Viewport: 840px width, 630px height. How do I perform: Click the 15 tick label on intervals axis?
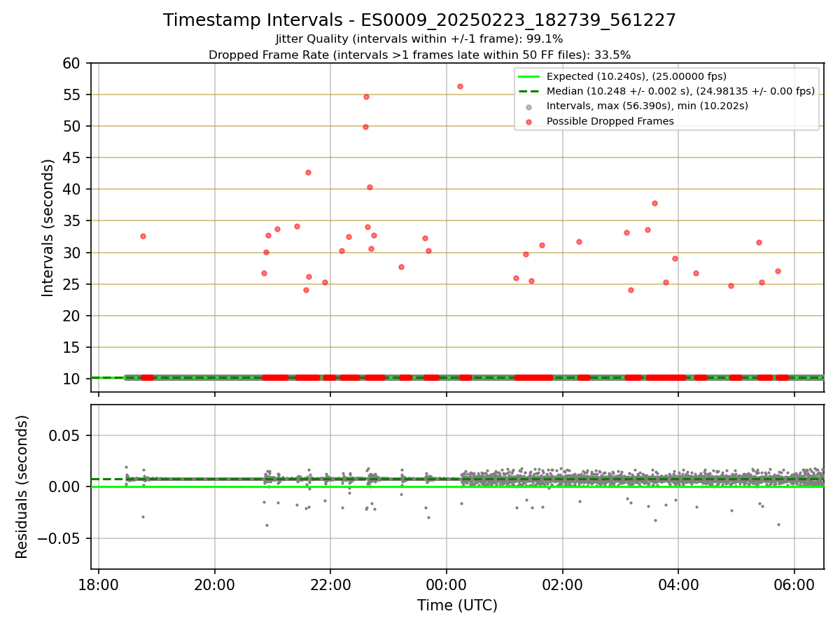click(x=73, y=347)
